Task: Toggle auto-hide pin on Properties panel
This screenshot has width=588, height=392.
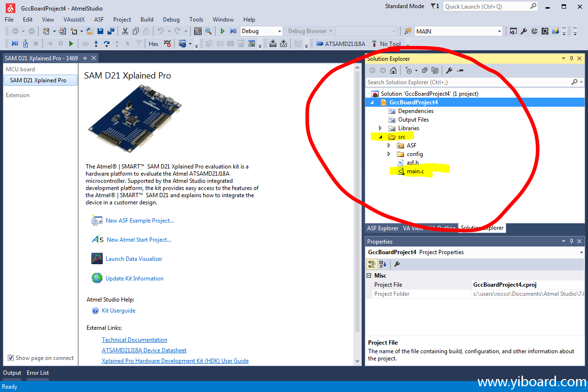Action: [x=571, y=241]
